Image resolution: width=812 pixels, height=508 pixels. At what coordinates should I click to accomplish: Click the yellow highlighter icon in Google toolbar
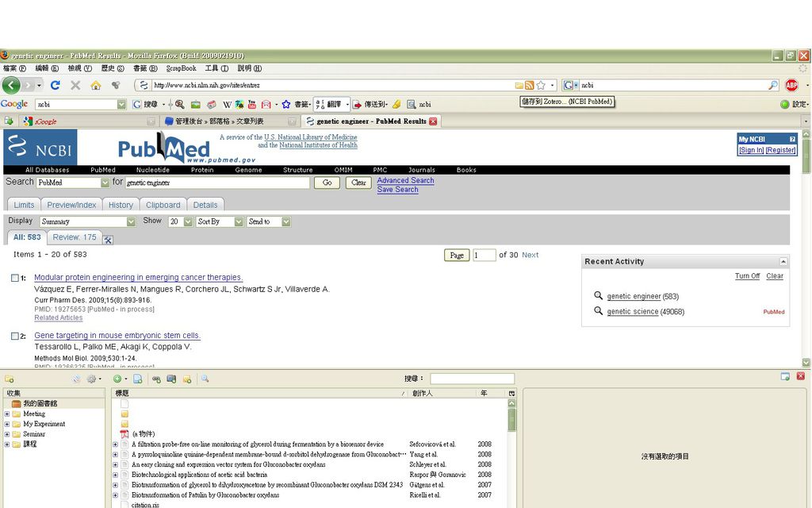[396, 104]
